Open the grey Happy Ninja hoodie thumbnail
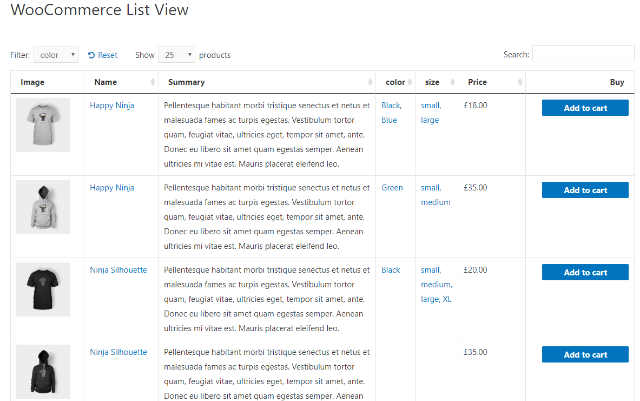 click(x=43, y=207)
